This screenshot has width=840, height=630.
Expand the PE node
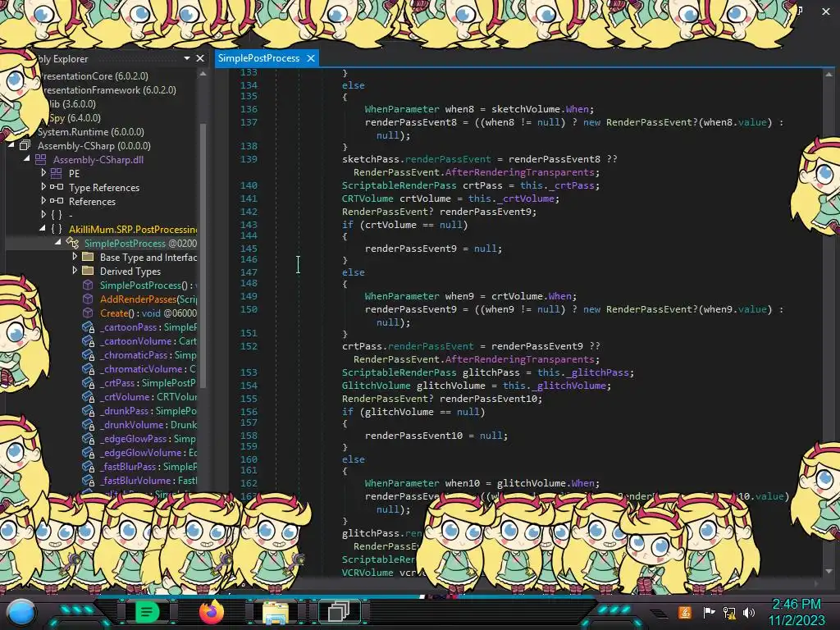pyautogui.click(x=43, y=173)
